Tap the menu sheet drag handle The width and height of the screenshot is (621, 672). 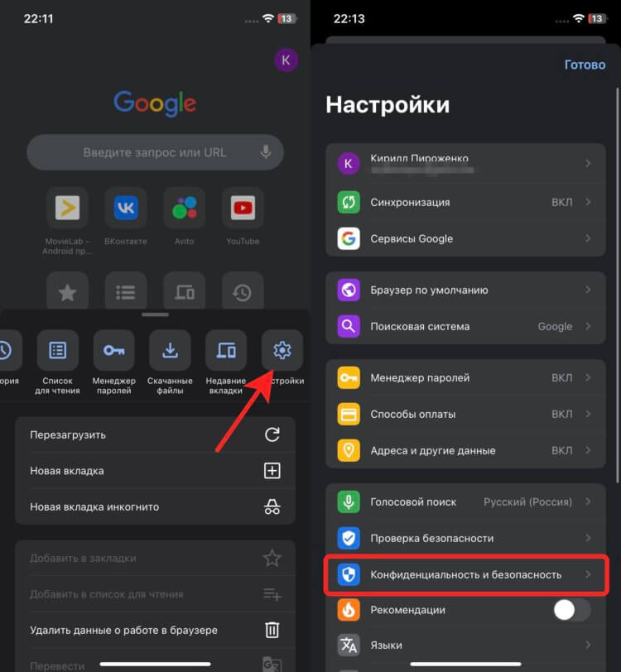click(x=156, y=314)
